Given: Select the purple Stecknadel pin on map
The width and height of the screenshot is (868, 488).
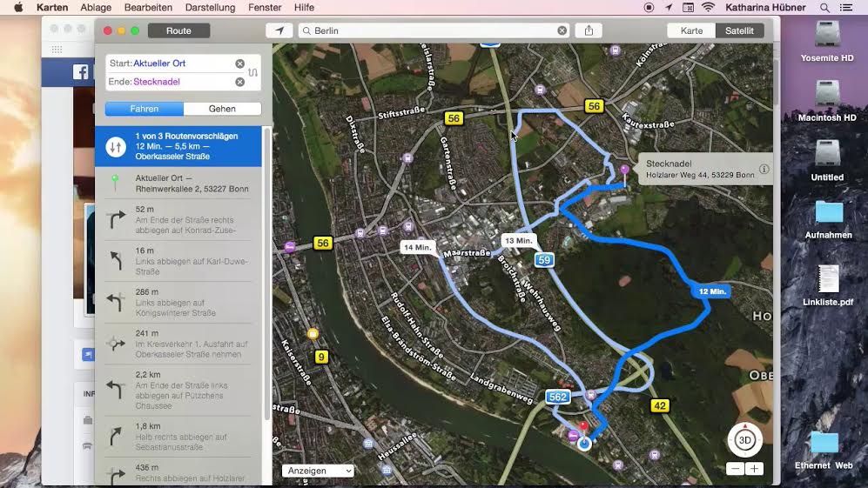Looking at the screenshot, I should 624,170.
